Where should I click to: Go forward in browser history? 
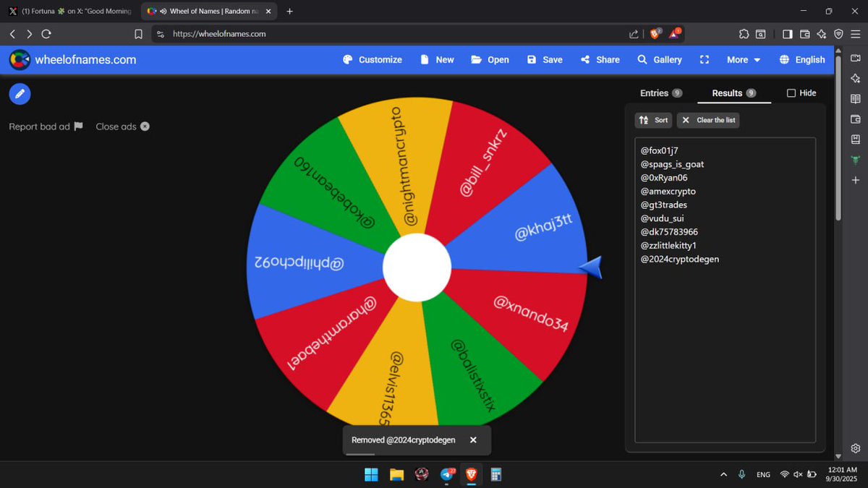pos(29,34)
